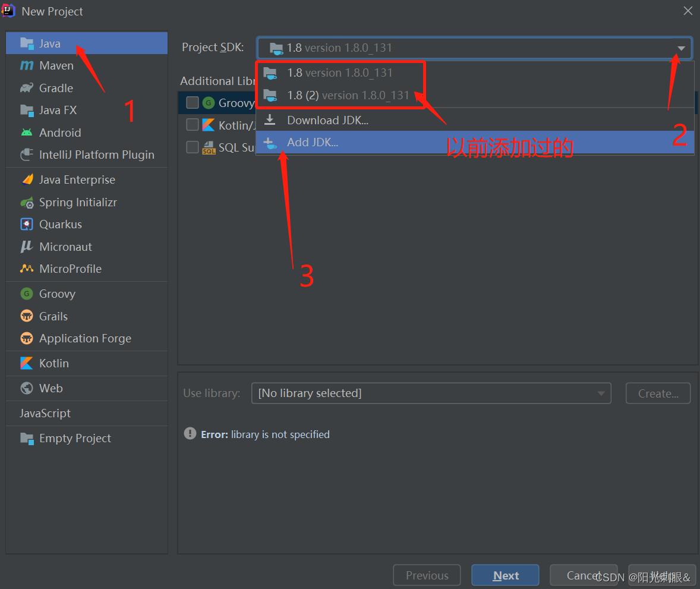Select the Grails icon
700x589 pixels.
coord(27,316)
